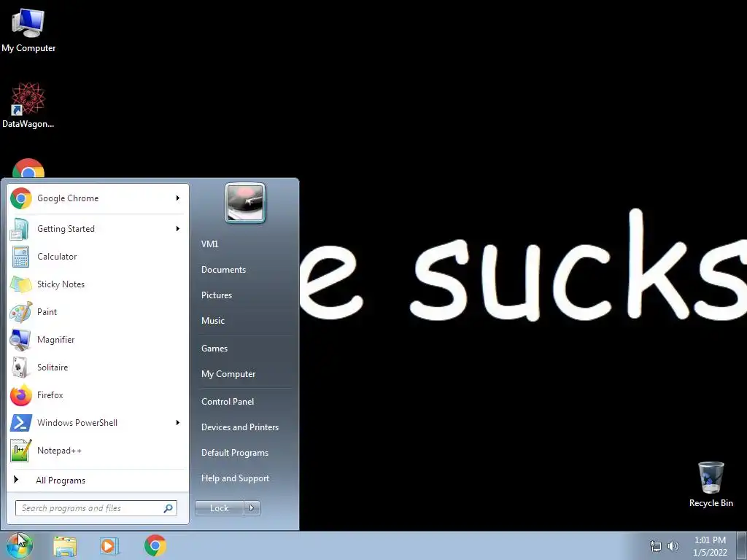Click the Show desktop button

(x=742, y=545)
